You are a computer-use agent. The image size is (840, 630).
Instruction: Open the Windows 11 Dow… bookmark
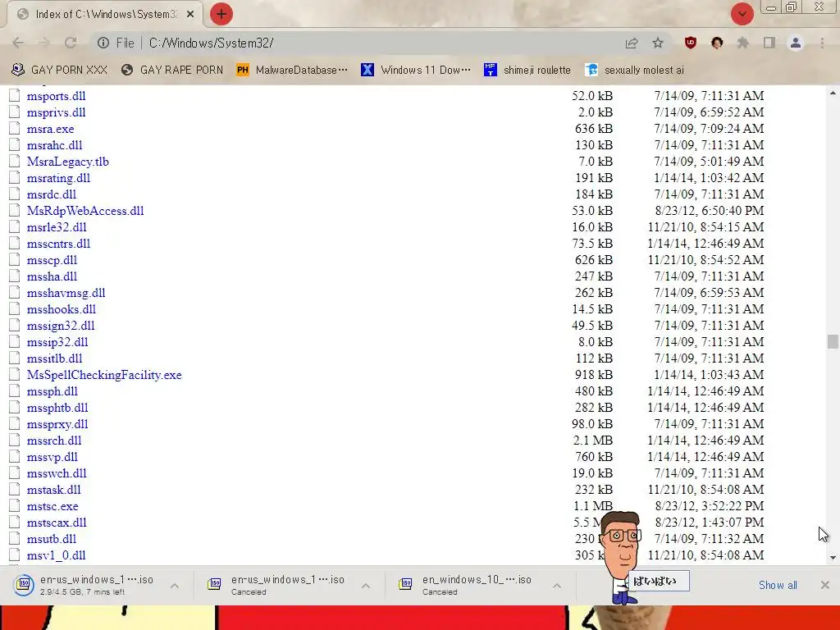click(x=416, y=70)
